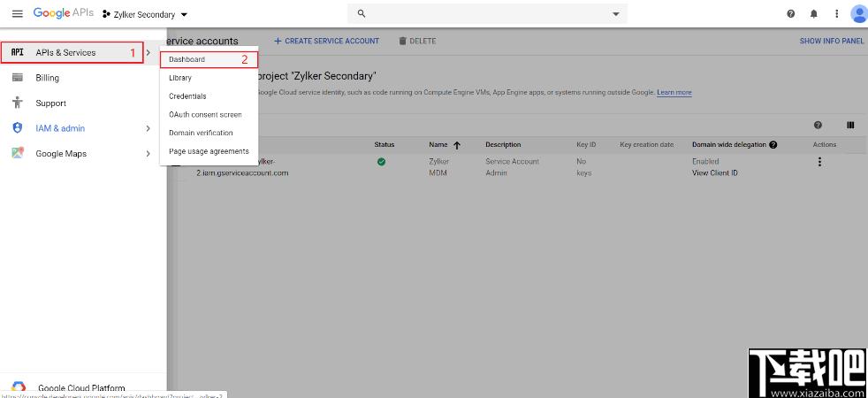Click inside the top search field
The width and height of the screenshot is (868, 398).
(x=487, y=14)
